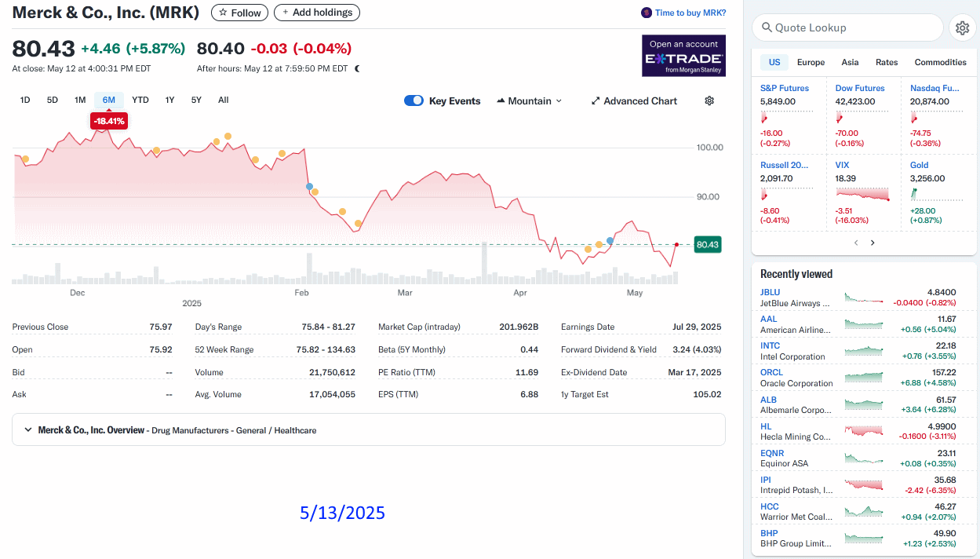Open the AAL sparkline chart
980x559 pixels.
[x=864, y=325]
